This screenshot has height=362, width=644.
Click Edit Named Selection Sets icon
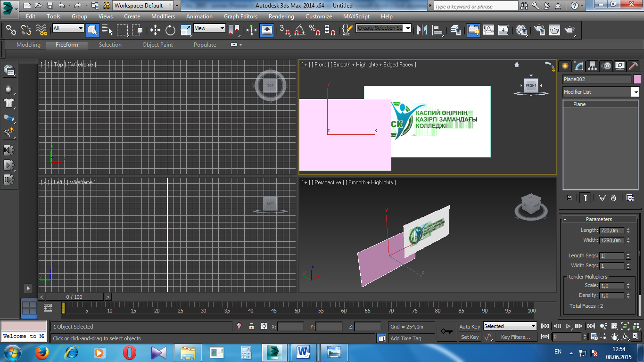pos(347,30)
